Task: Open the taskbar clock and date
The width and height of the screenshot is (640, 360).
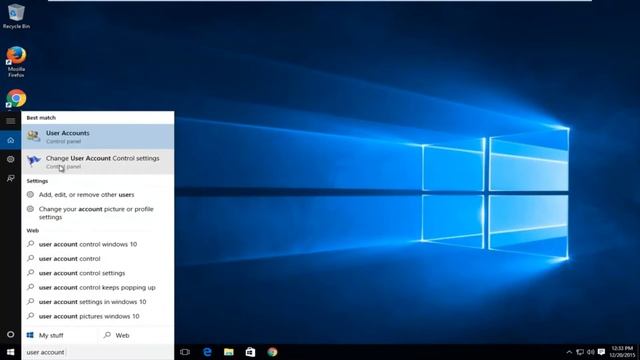Action: pyautogui.click(x=622, y=352)
